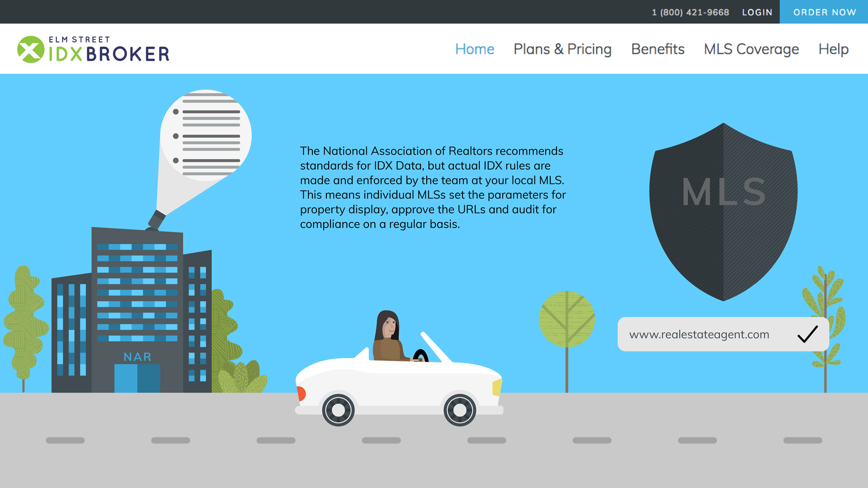The height and width of the screenshot is (488, 868).
Task: Open the MLS Coverage page
Action: [751, 49]
